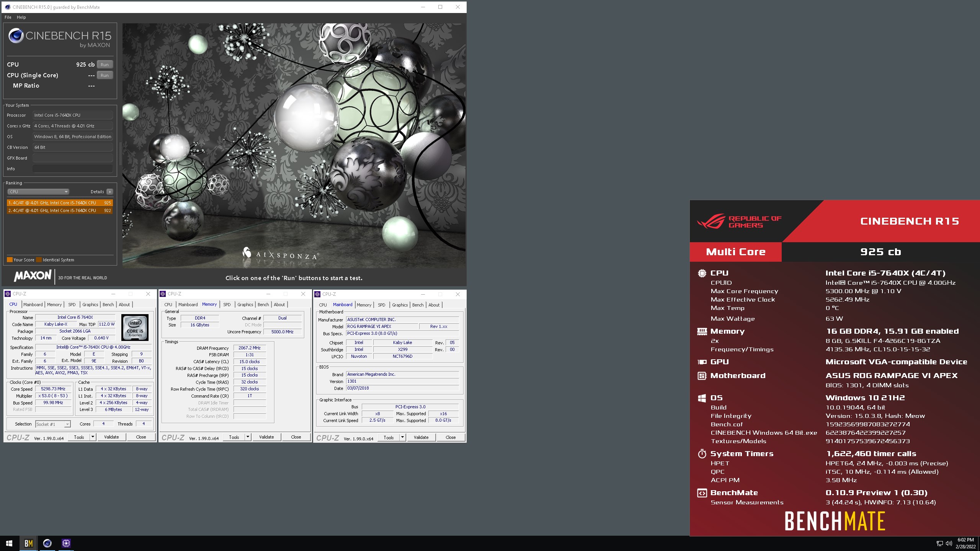Click Validate in first CPU-Z window
980x551 pixels.
click(x=111, y=437)
